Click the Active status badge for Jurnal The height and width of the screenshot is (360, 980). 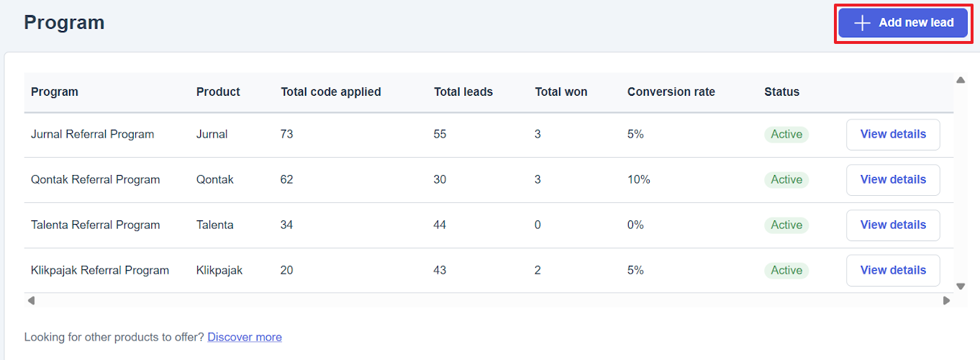(x=786, y=135)
